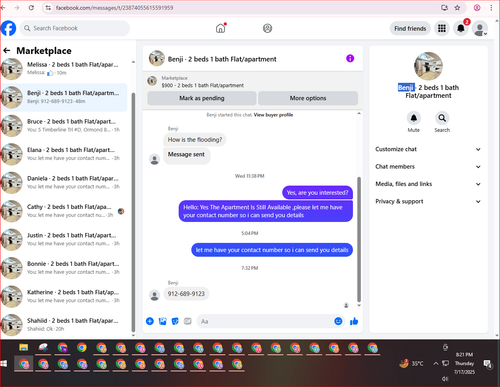The width and height of the screenshot is (500, 387).
Task: Open Shahiid's conversation
Action: click(x=64, y=325)
